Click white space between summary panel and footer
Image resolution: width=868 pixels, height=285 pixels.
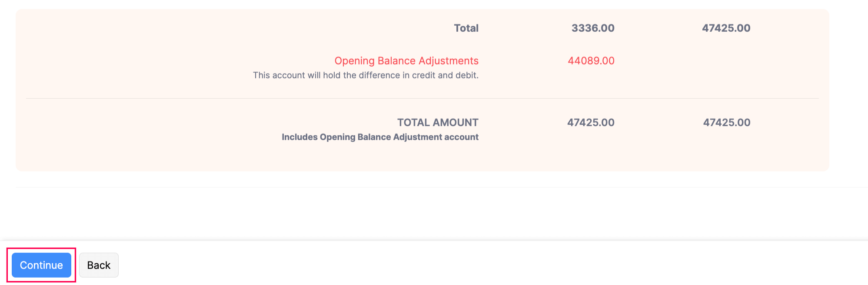coord(435,213)
